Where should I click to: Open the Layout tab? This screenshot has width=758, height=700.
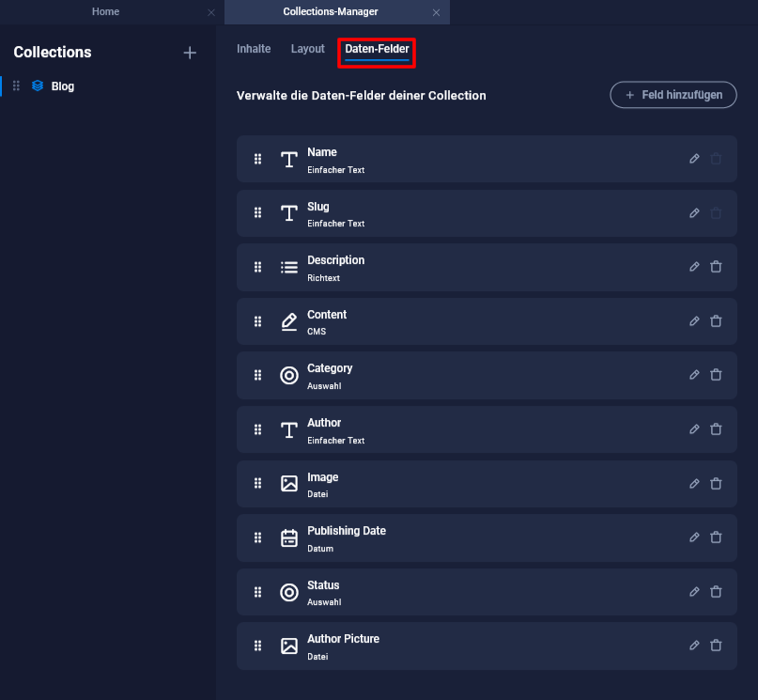(x=307, y=49)
